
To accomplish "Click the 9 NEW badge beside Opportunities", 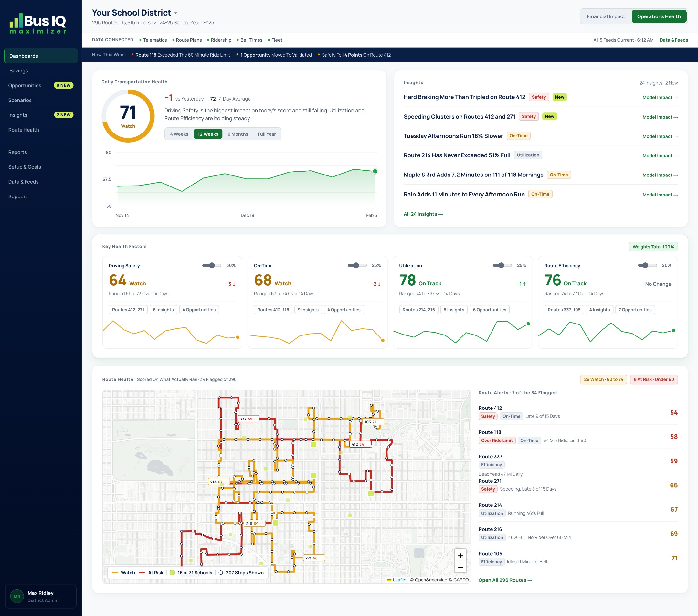I will 64,85.
